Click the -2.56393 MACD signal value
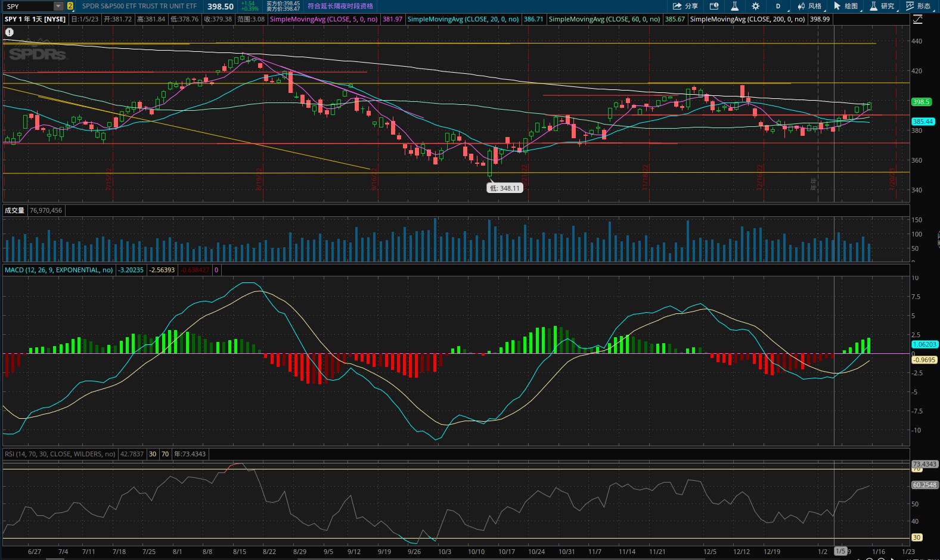 coord(162,270)
